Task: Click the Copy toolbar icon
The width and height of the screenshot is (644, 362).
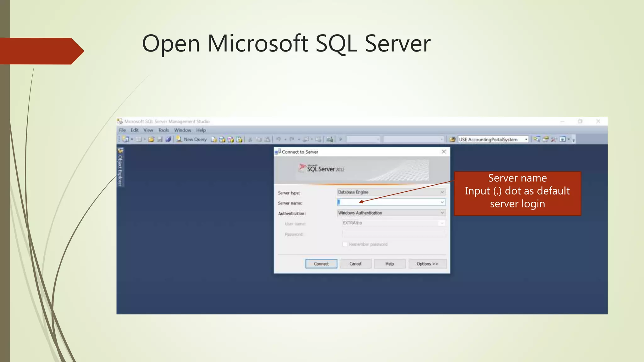Action: (259, 139)
